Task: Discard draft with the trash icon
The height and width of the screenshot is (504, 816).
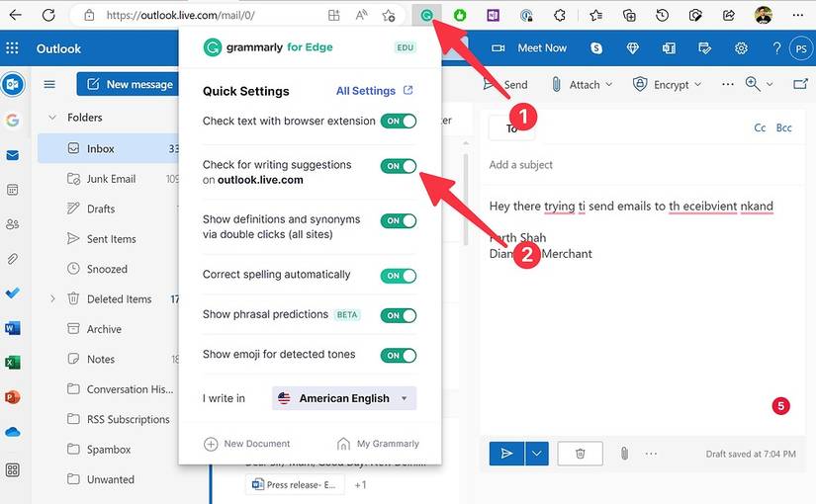Action: point(581,454)
